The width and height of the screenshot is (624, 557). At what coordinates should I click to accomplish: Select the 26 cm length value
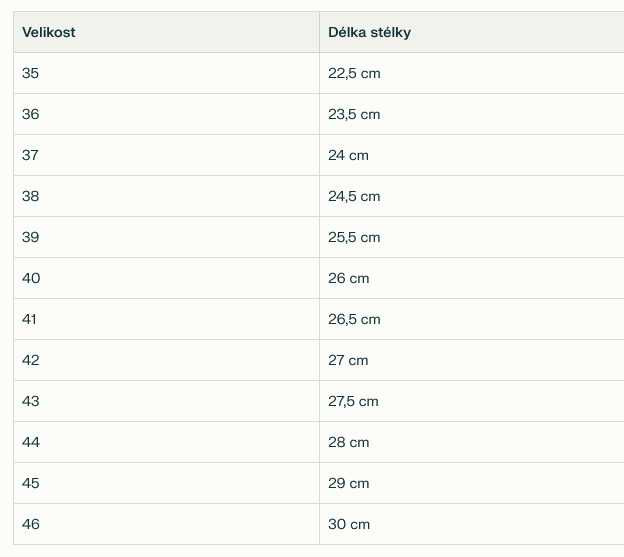click(x=348, y=278)
